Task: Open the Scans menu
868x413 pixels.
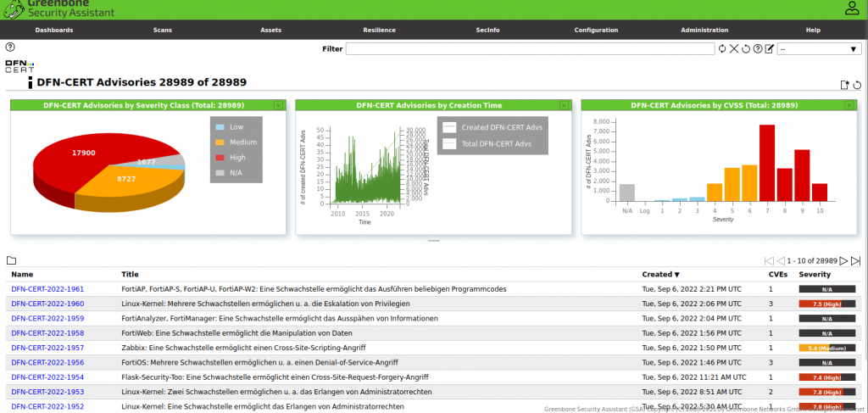Action: click(163, 30)
